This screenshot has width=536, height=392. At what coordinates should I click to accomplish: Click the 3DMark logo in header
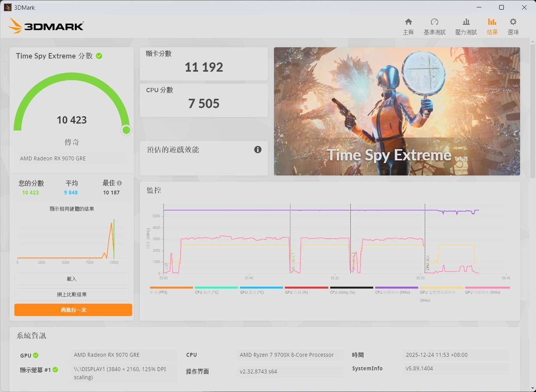(46, 26)
